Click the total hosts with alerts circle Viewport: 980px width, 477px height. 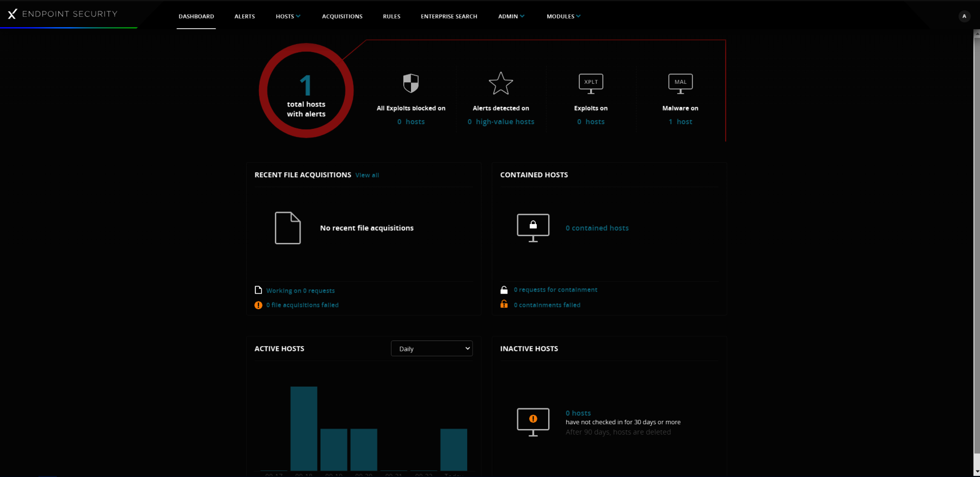(306, 91)
